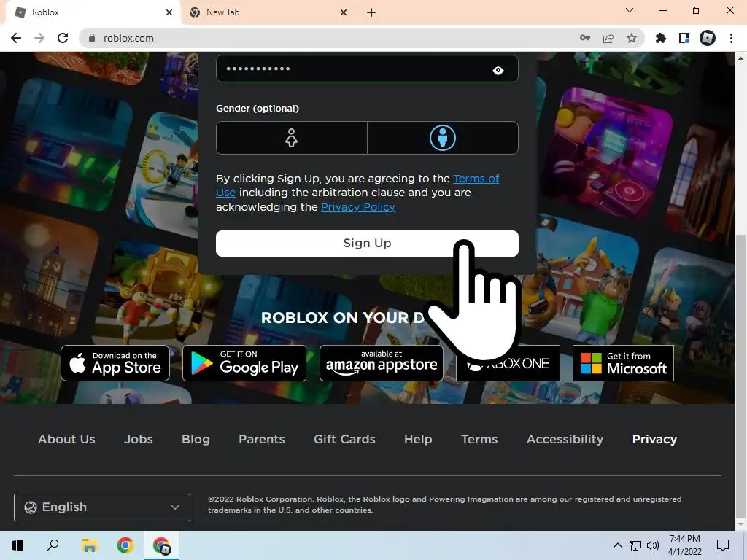Viewport: 747px width, 560px height.
Task: Close the Roblox browser tab
Action: (x=169, y=12)
